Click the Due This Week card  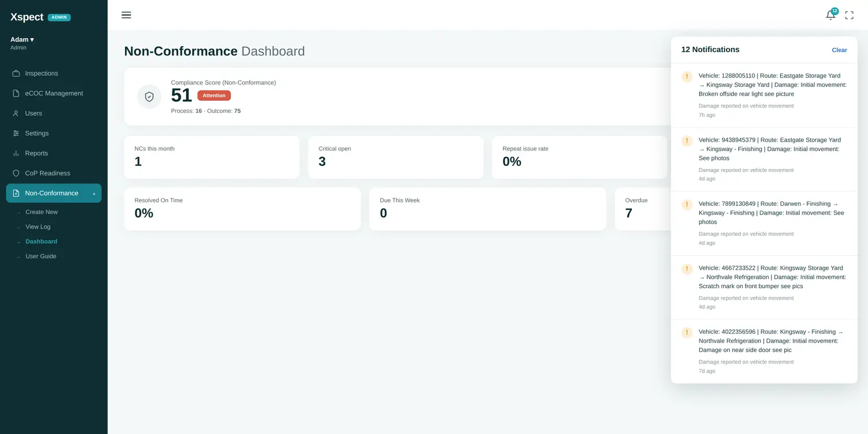(488, 209)
